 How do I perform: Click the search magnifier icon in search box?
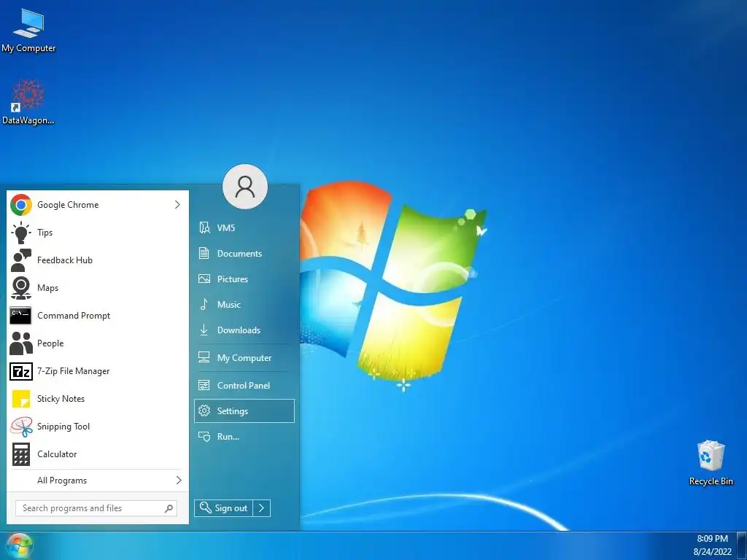(x=169, y=508)
